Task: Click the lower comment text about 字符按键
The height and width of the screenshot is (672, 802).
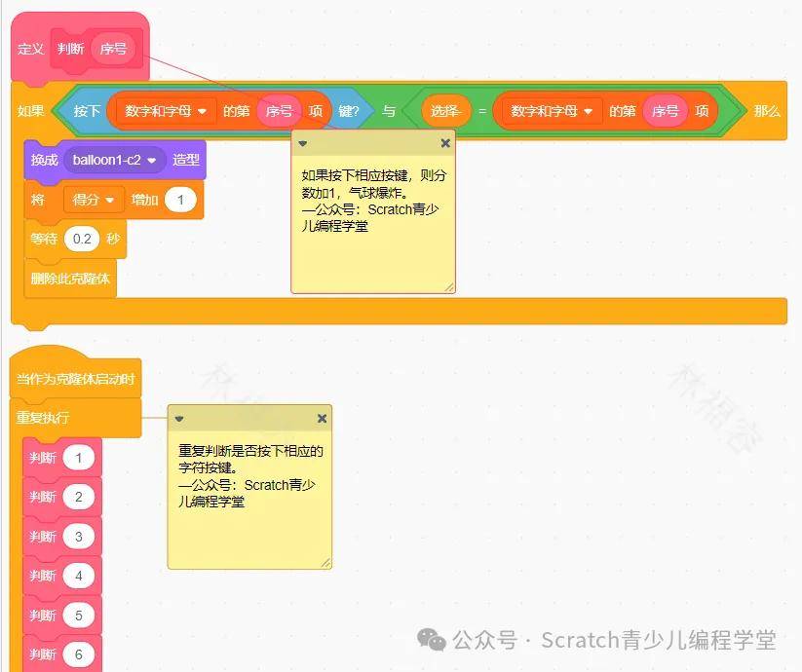Action: pos(250,476)
